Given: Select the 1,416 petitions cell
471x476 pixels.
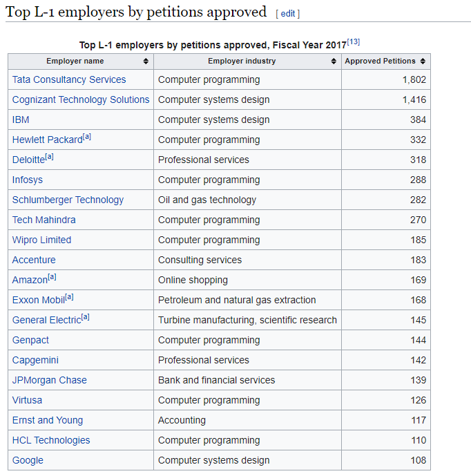Looking at the screenshot, I should [x=386, y=99].
